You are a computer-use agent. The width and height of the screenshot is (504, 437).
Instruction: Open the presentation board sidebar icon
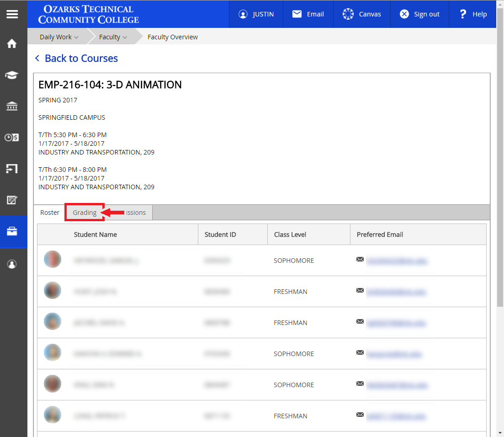coord(12,169)
